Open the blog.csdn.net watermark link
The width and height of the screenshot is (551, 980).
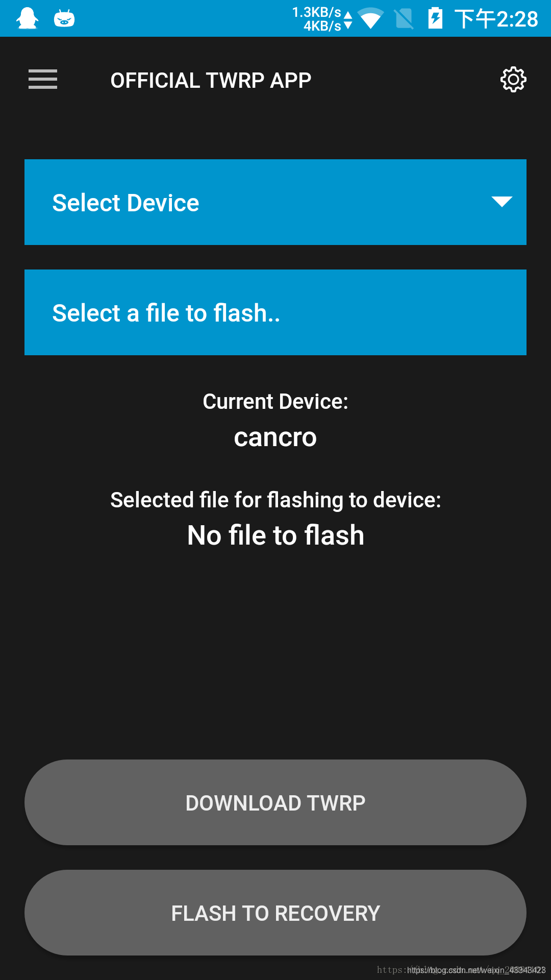pos(461,970)
